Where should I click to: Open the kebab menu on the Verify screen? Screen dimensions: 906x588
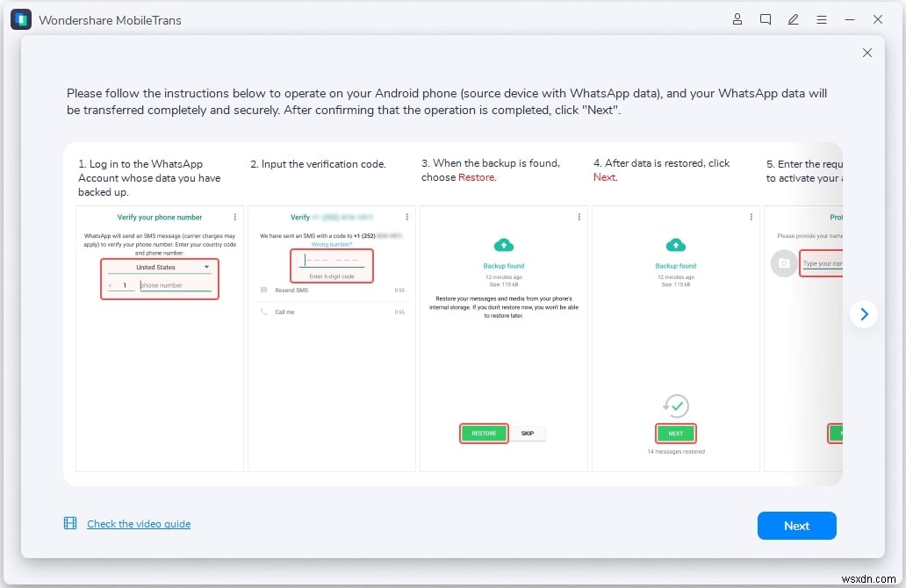pyautogui.click(x=407, y=217)
